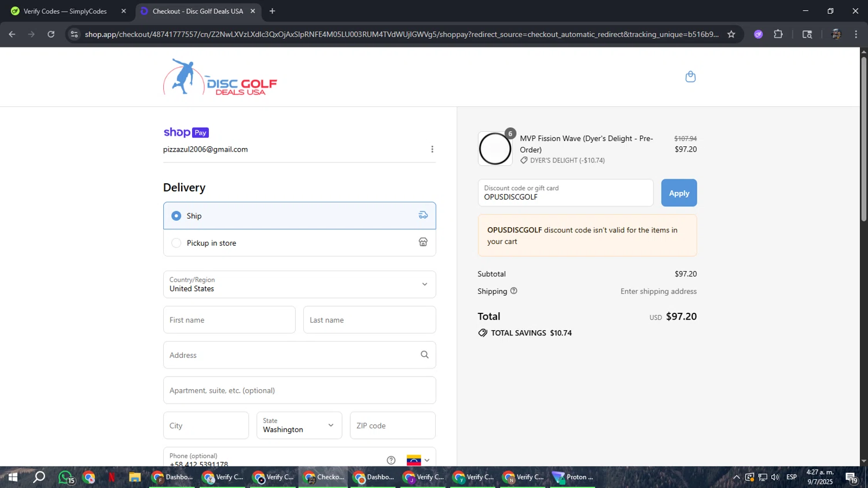Apply the discount code
868x488 pixels.
click(x=679, y=193)
